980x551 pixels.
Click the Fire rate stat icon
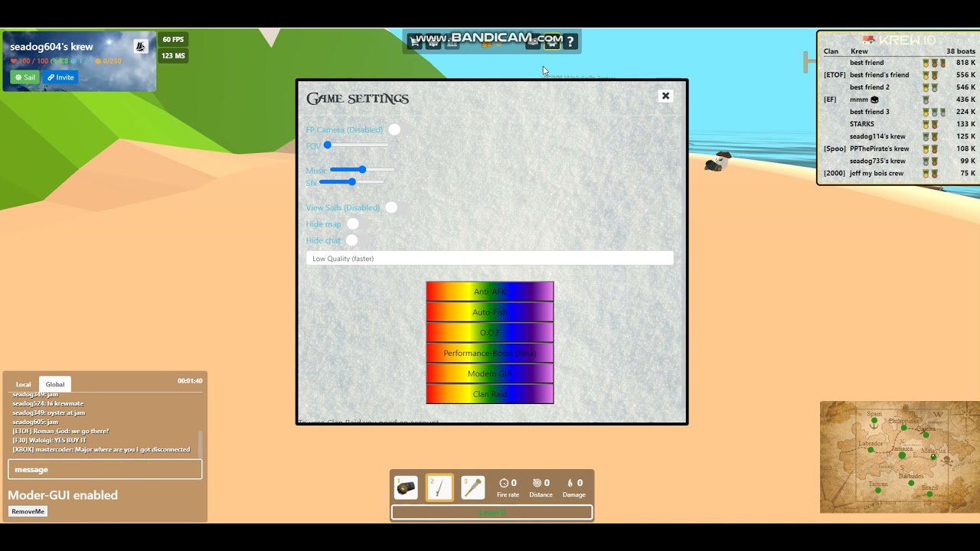click(x=504, y=483)
